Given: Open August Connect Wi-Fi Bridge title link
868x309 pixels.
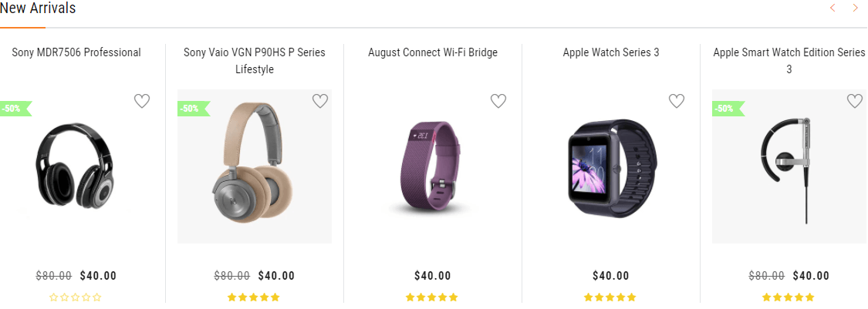Looking at the screenshot, I should (x=433, y=52).
